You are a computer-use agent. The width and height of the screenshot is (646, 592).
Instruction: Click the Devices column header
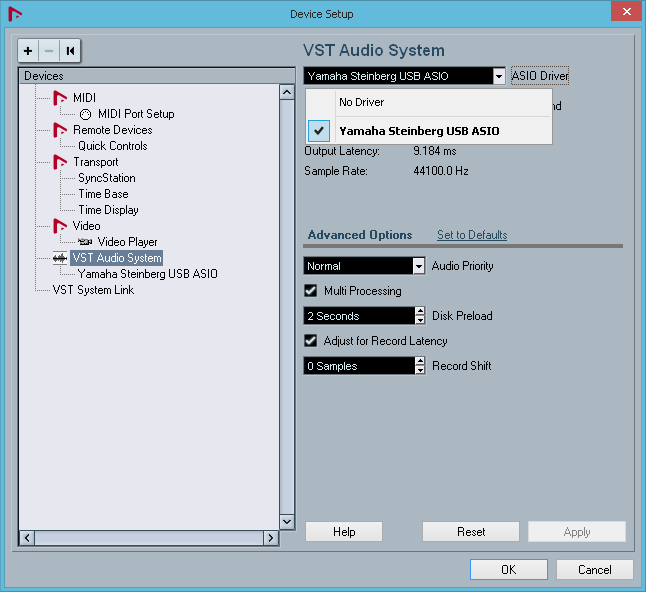[157, 76]
